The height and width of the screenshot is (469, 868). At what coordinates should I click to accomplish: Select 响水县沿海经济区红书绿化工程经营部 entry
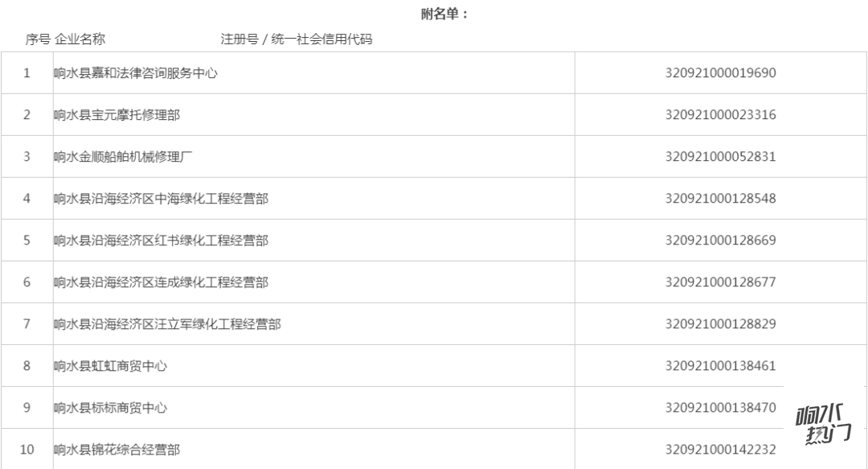(161, 241)
